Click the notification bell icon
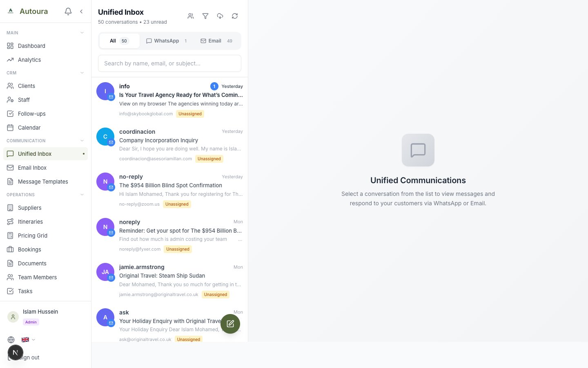Image resolution: width=588 pixels, height=368 pixels. (x=68, y=11)
